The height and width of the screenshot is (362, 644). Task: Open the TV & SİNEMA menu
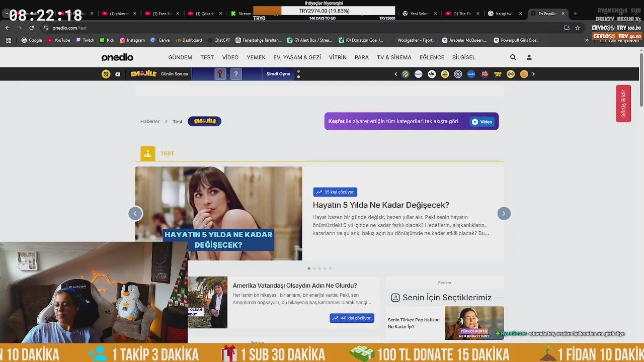(394, 57)
